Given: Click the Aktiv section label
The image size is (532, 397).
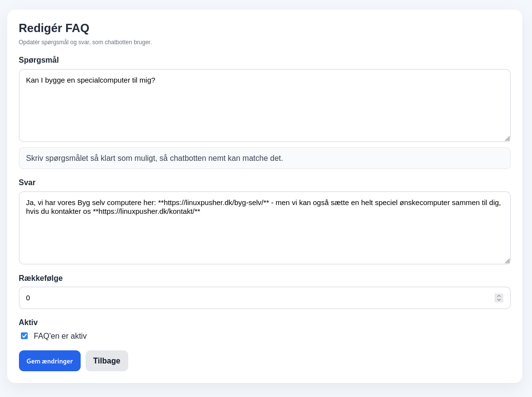Looking at the screenshot, I should click(x=28, y=323).
